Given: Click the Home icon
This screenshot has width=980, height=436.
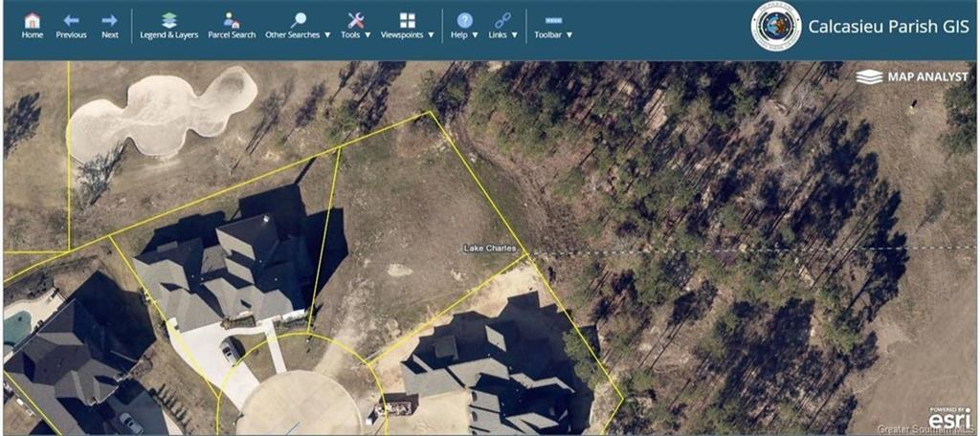Looking at the screenshot, I should [x=32, y=20].
